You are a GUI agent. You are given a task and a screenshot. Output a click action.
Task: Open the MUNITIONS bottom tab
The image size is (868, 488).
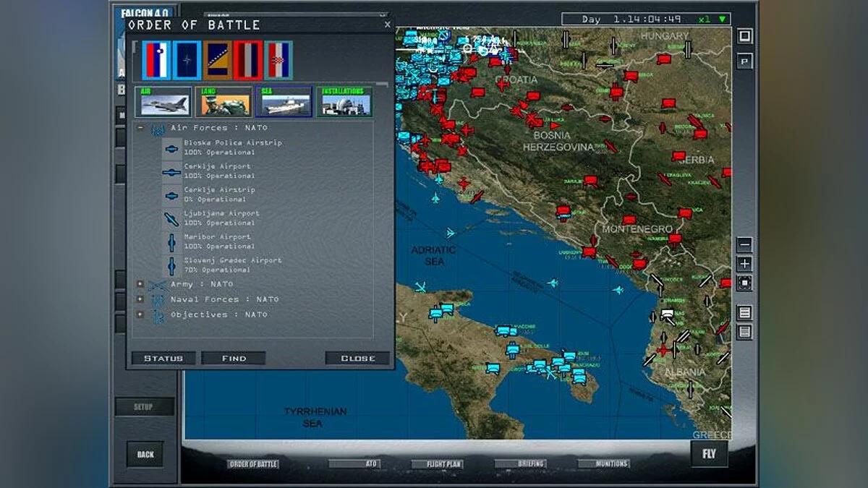(604, 463)
